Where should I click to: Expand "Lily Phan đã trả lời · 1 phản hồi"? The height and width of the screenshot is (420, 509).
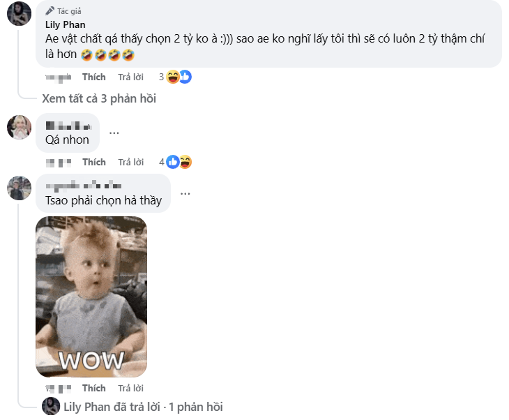click(x=143, y=407)
